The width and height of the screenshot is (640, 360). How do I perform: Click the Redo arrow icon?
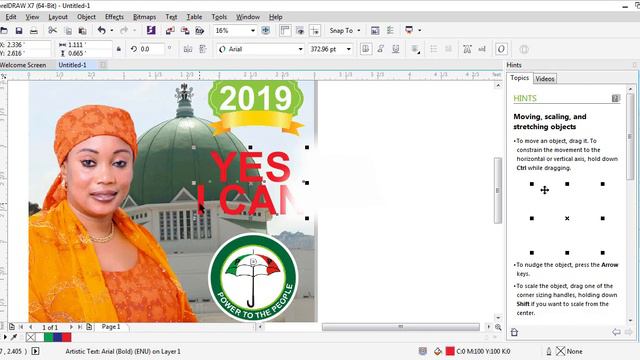point(124,30)
